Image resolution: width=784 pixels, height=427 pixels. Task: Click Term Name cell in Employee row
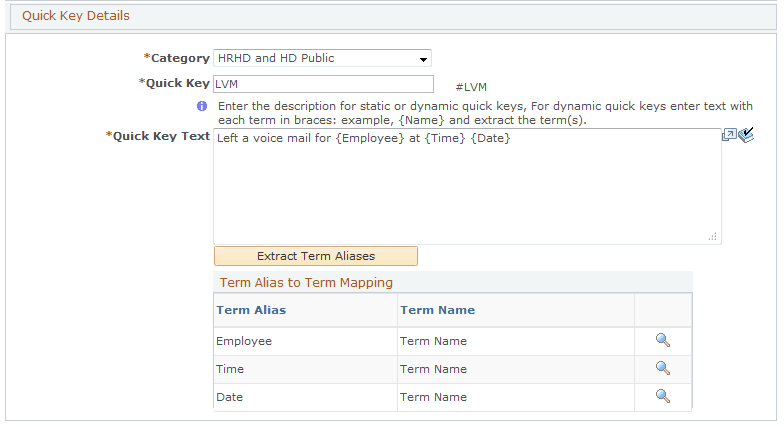tap(516, 341)
